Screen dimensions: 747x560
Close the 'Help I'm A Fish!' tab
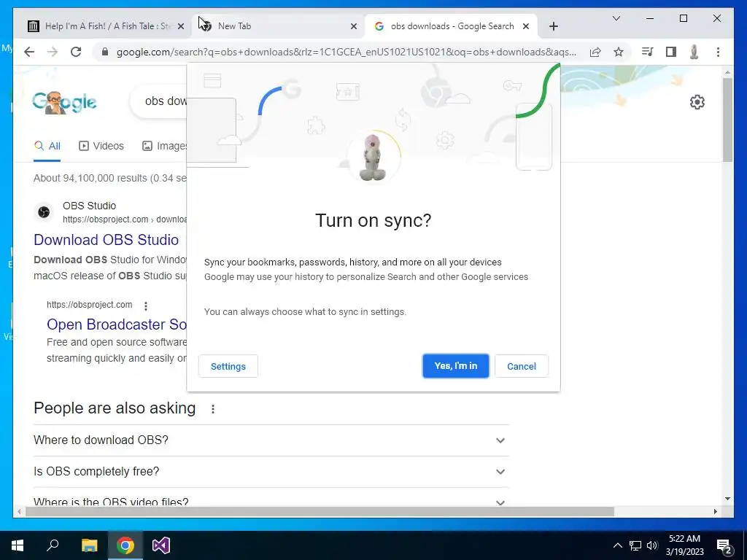point(181,26)
